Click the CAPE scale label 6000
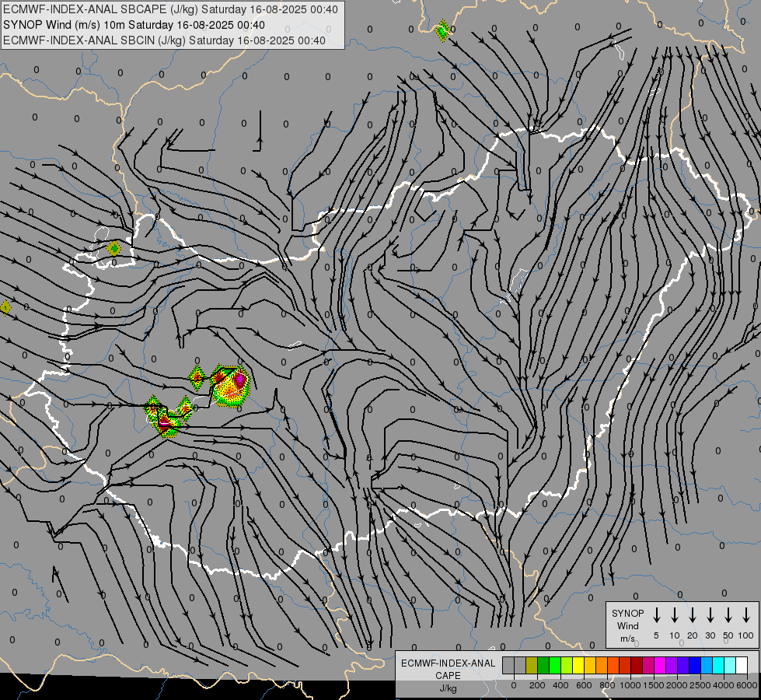This screenshot has width=761, height=700. coord(747,685)
